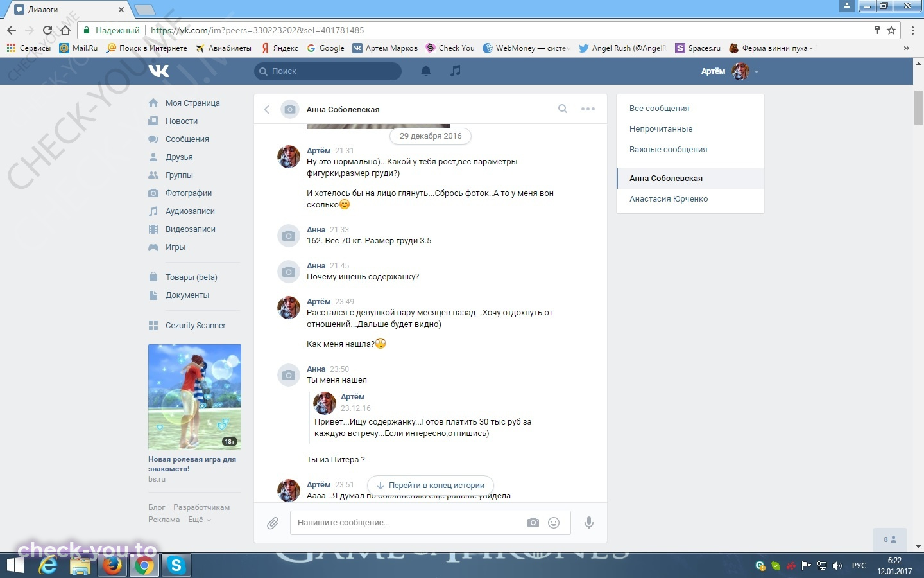Open the Mail.Ru bookmark
The width and height of the screenshot is (924, 578).
(78, 48)
